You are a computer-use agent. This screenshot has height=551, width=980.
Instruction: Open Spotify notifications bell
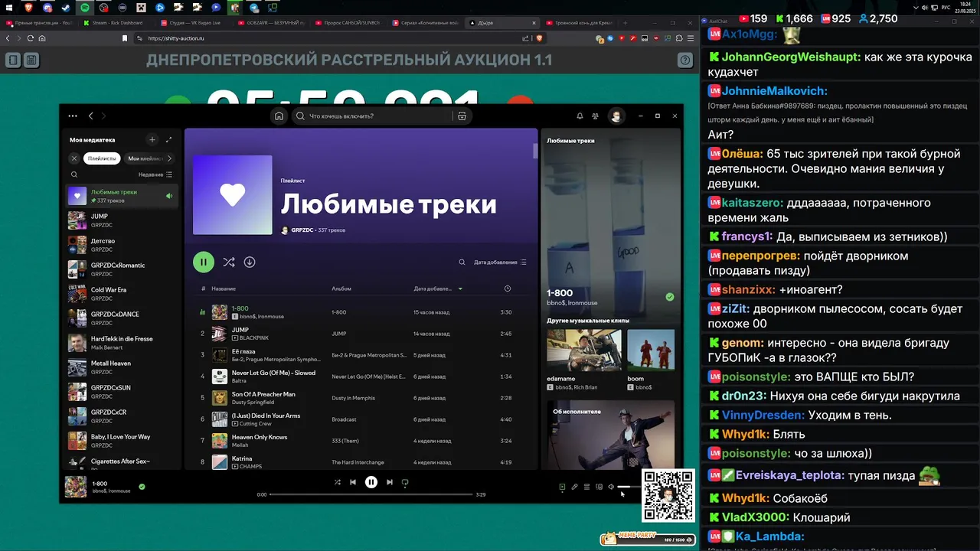tap(580, 116)
